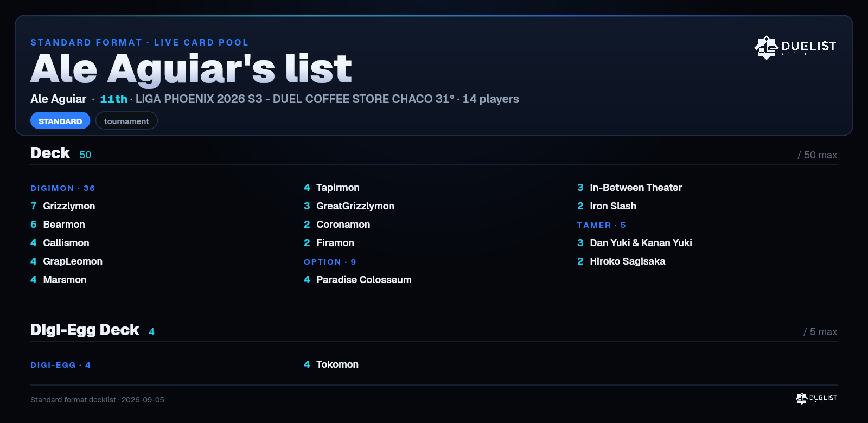Open the Grizzlymon card entry
The height and width of the screenshot is (423, 868).
pyautogui.click(x=63, y=206)
